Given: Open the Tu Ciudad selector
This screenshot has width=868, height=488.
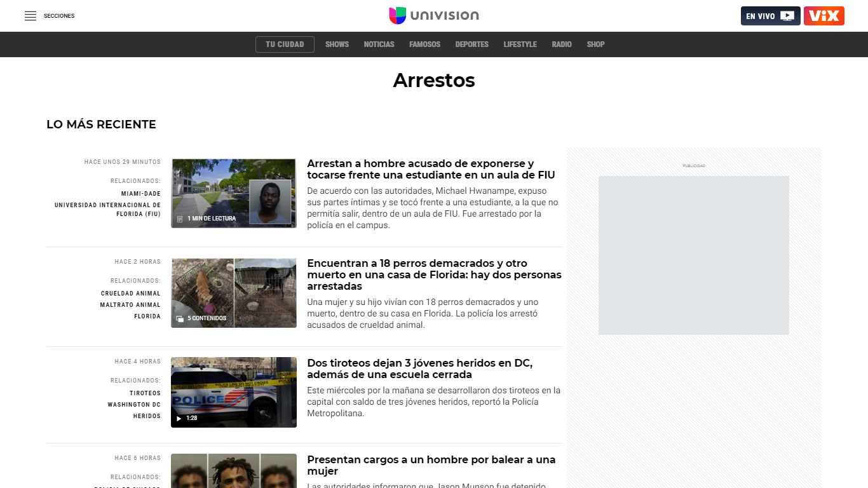Looking at the screenshot, I should tap(285, 44).
